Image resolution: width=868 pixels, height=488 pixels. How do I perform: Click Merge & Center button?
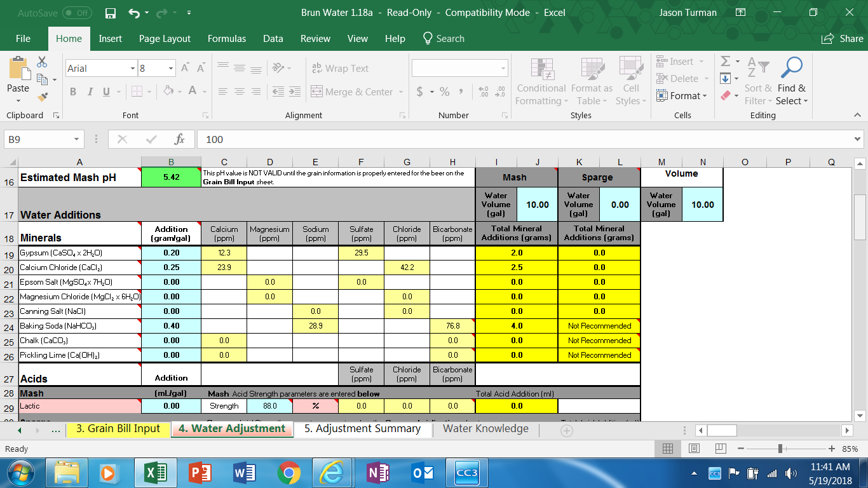352,92
